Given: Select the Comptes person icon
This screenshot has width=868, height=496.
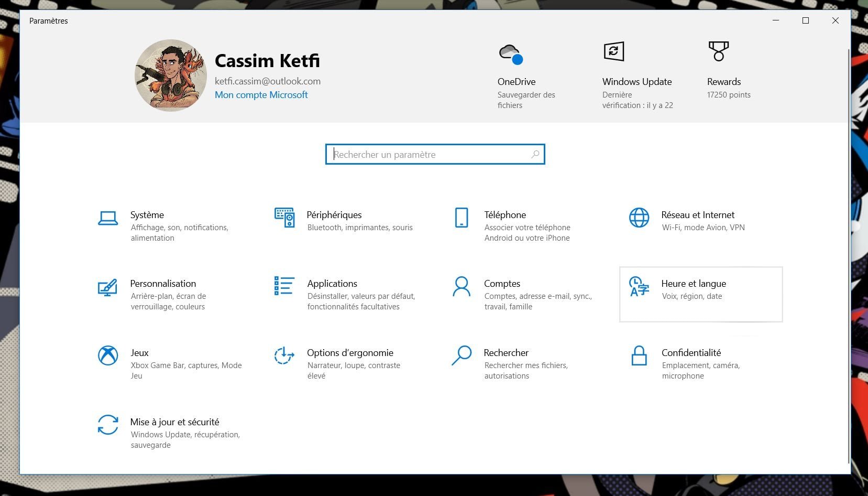Looking at the screenshot, I should coord(462,286).
